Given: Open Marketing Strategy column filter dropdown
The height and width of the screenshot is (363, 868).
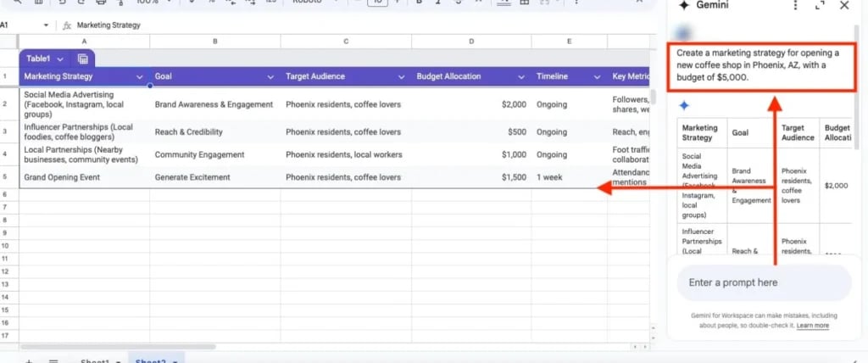Looking at the screenshot, I should click(140, 77).
